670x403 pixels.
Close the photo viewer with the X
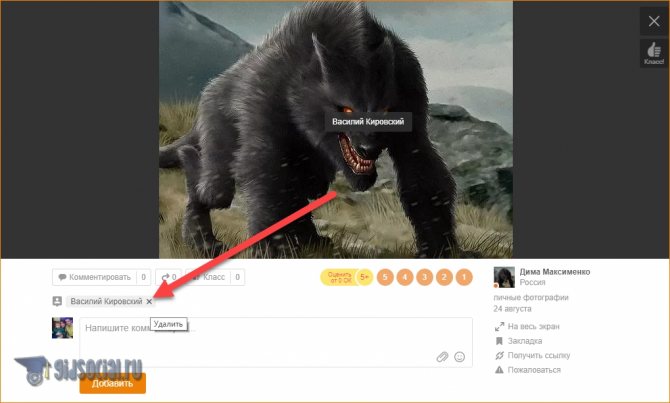pos(654,21)
